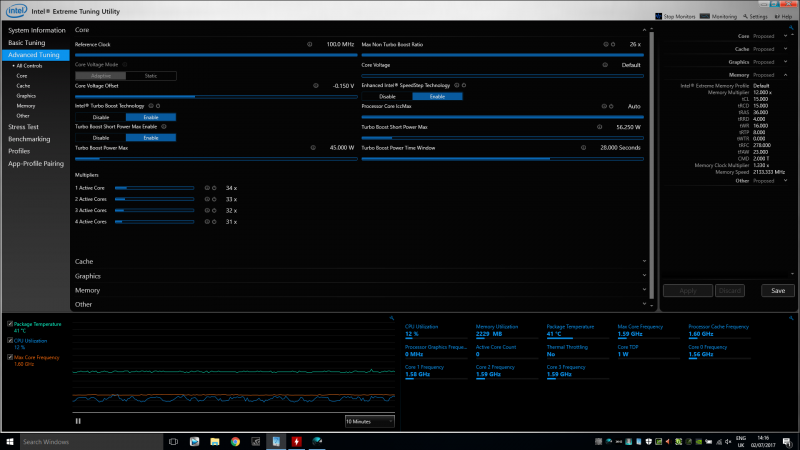
Task: Toggle the Package Temperature graph checkbox
Action: click(x=10, y=324)
